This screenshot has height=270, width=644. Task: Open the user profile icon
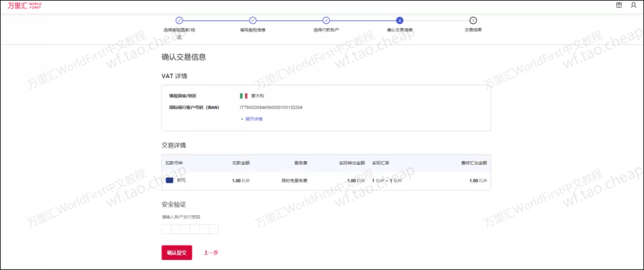coord(633,5)
